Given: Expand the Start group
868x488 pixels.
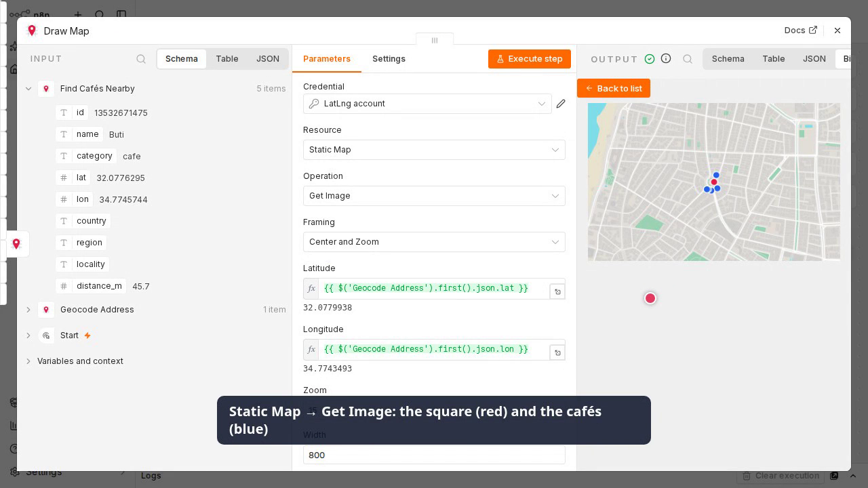Looking at the screenshot, I should 28,335.
